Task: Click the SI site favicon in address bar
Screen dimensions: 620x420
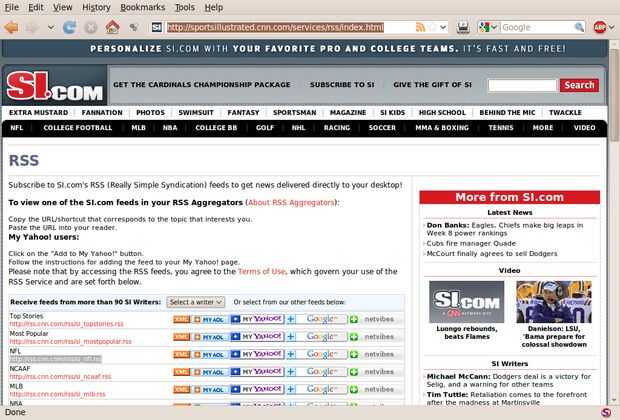Action: 157,27
